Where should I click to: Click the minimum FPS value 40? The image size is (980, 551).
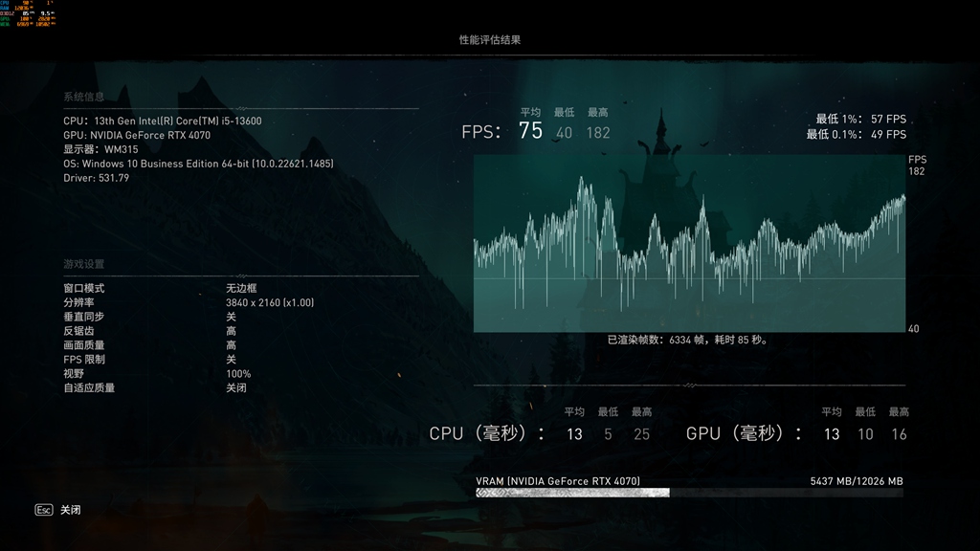point(564,132)
